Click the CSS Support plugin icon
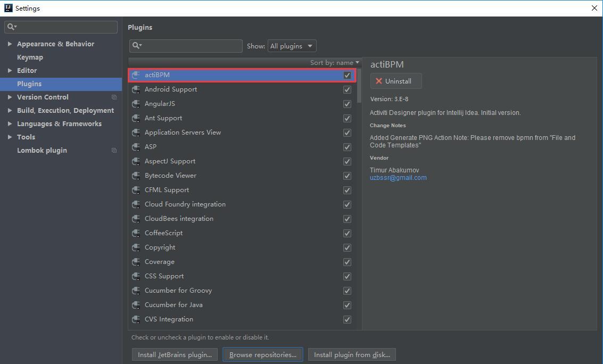 coord(136,276)
